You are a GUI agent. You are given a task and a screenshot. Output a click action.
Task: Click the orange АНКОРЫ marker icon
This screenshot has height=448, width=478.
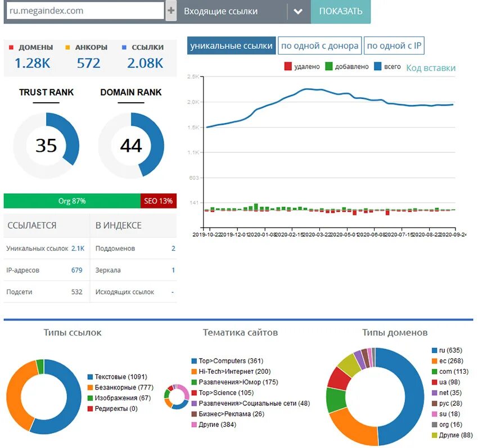(67, 47)
